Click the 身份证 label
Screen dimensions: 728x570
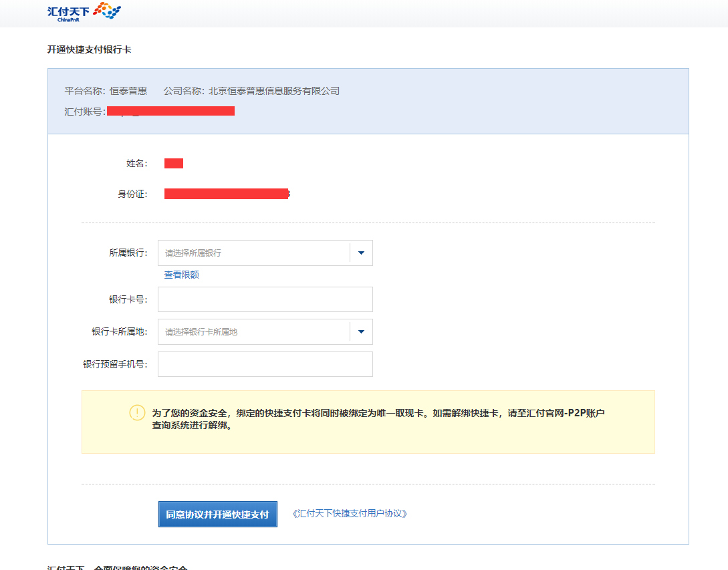[132, 194]
